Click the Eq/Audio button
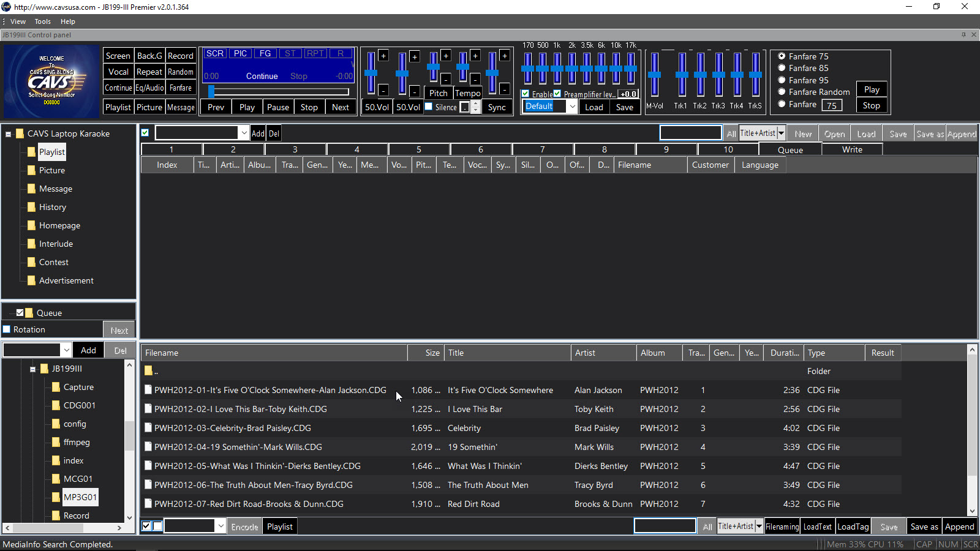Image resolution: width=980 pixels, height=551 pixels. click(149, 88)
